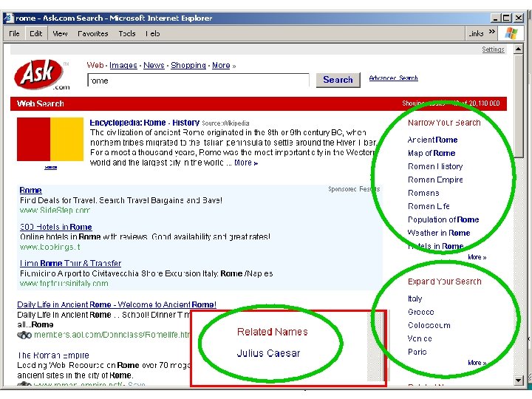Open Limo Rome Tour & Transfer link
Viewport: 532px width, 399px height.
click(70, 263)
